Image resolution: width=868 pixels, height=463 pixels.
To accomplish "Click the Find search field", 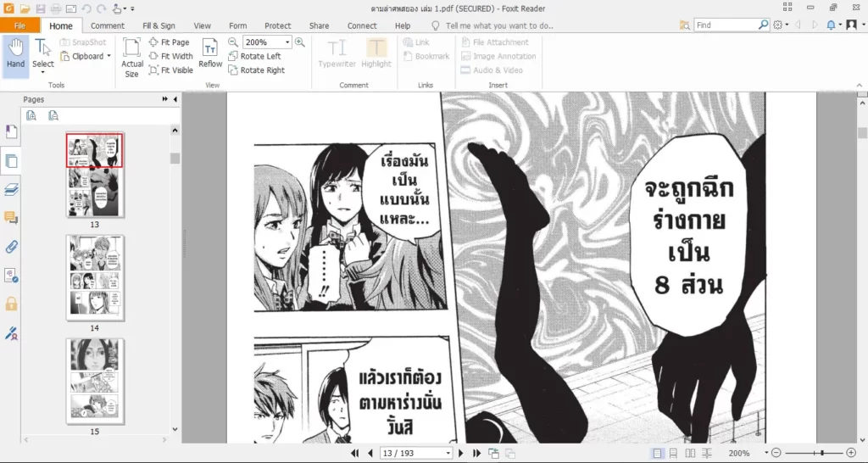I will click(726, 25).
